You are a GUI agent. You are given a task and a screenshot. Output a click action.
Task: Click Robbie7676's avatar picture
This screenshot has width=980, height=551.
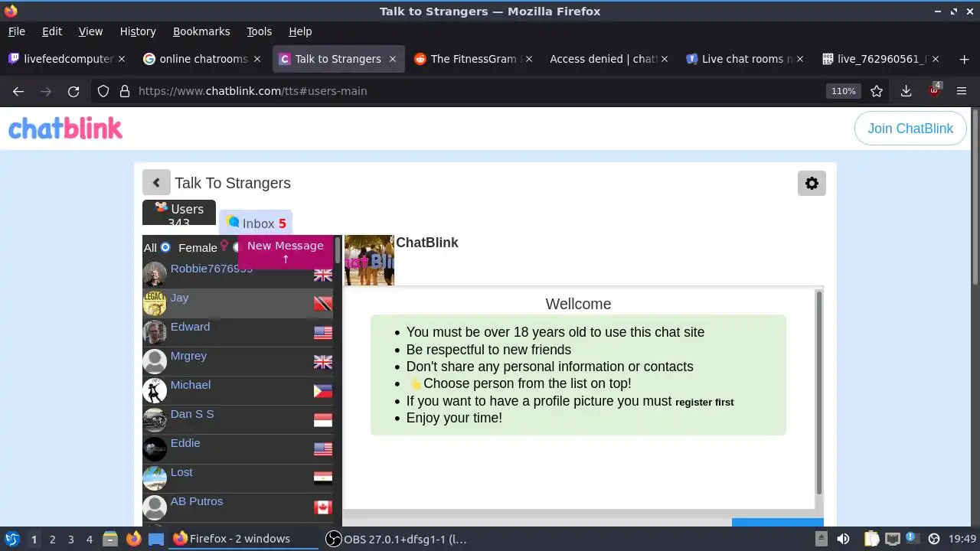[x=155, y=274]
